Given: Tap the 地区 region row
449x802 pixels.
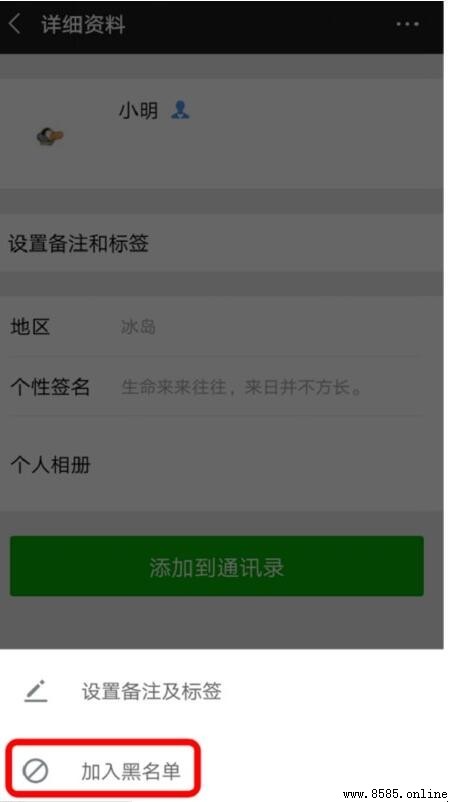Looking at the screenshot, I should (x=221, y=326).
